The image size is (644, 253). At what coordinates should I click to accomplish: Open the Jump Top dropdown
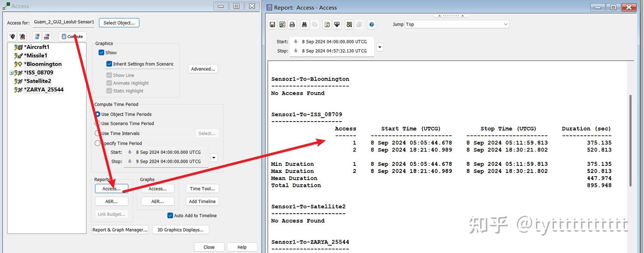click(457, 24)
